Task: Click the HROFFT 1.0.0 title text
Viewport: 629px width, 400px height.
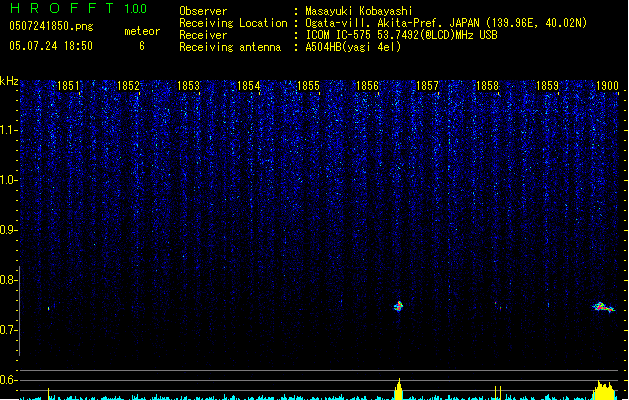Action: click(78, 8)
